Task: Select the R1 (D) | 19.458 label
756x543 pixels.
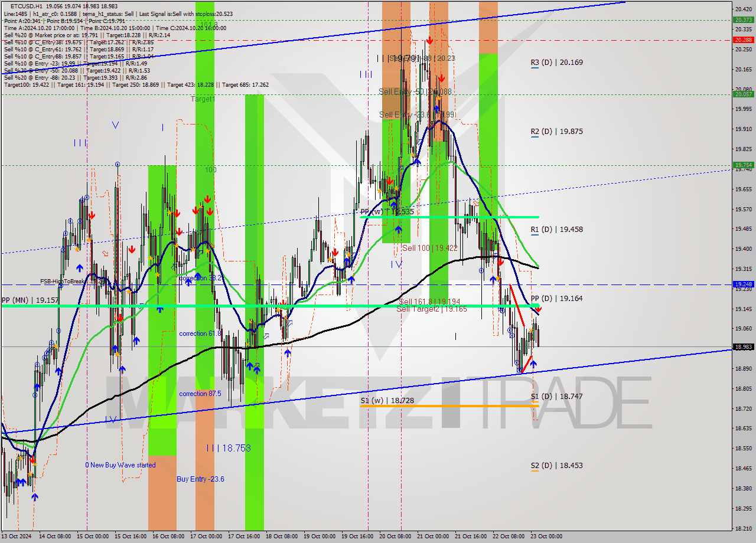Action: pos(556,229)
